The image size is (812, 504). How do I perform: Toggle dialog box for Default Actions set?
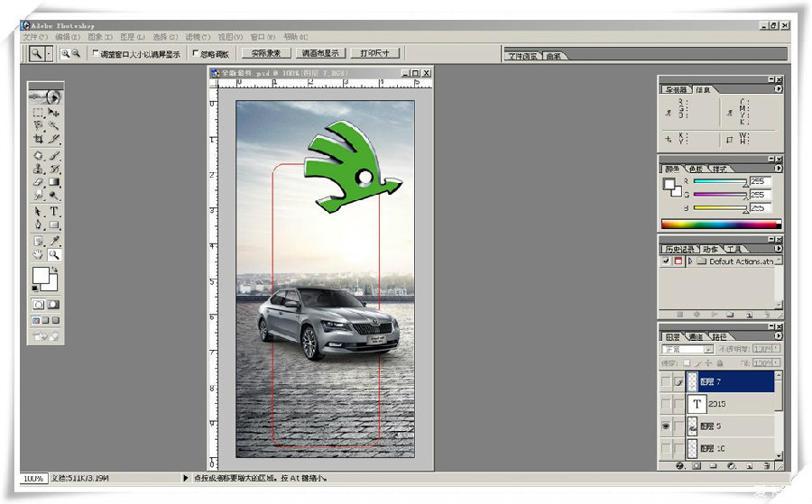(678, 261)
